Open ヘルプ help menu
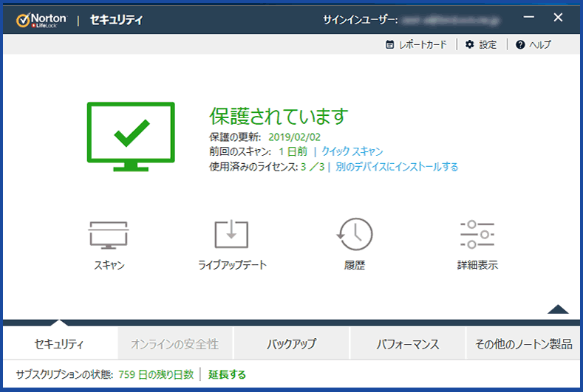The height and width of the screenshot is (392, 583). click(x=533, y=44)
